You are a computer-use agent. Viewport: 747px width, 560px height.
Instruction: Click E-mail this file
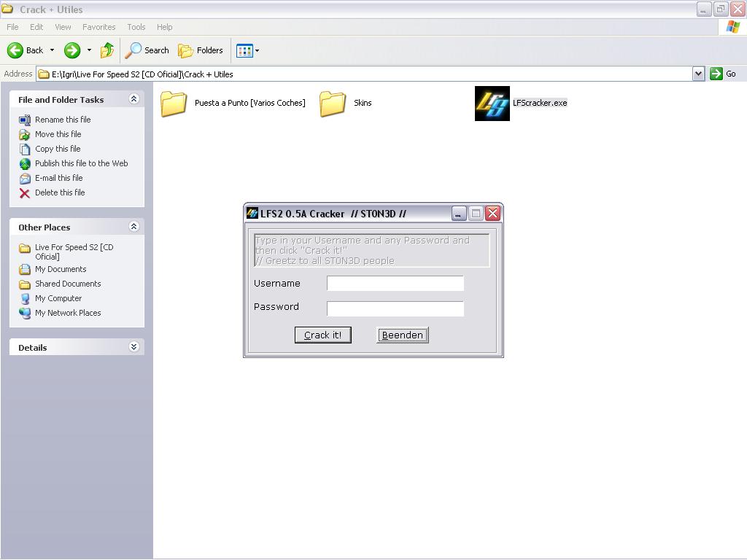[x=58, y=178]
